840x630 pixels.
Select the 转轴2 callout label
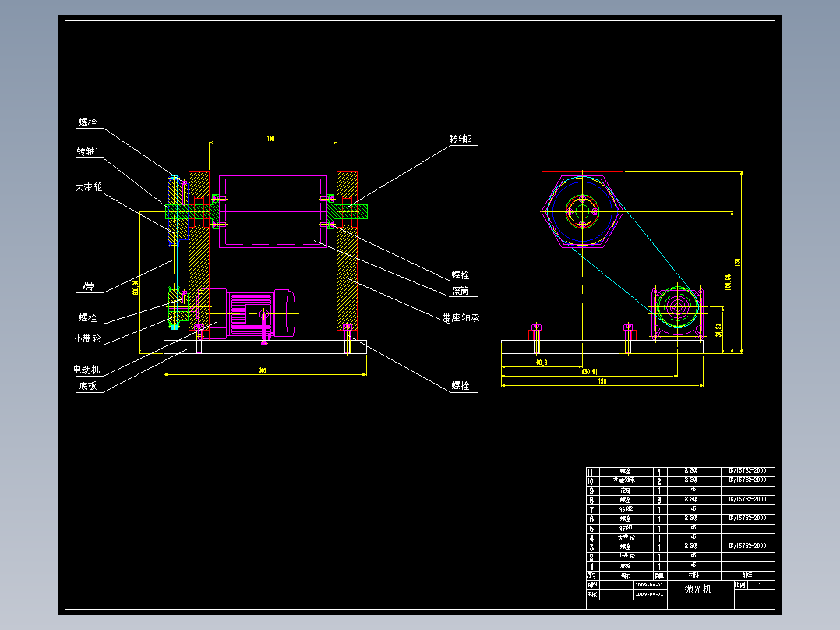click(461, 139)
